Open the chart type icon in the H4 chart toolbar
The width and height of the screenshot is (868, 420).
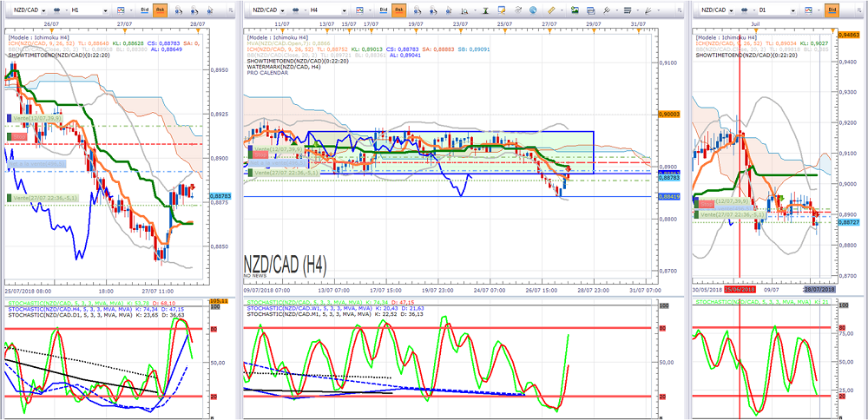(359, 10)
